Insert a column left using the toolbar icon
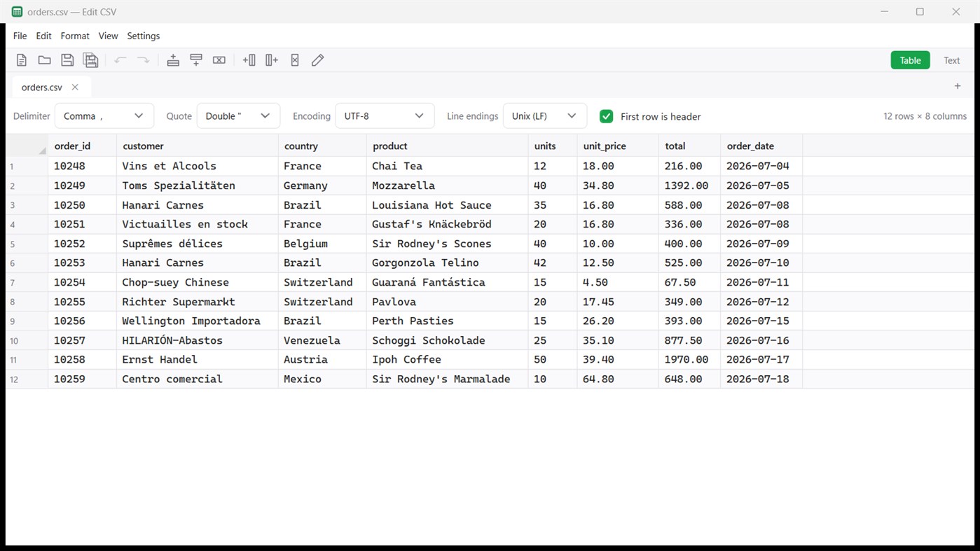 coord(249,60)
